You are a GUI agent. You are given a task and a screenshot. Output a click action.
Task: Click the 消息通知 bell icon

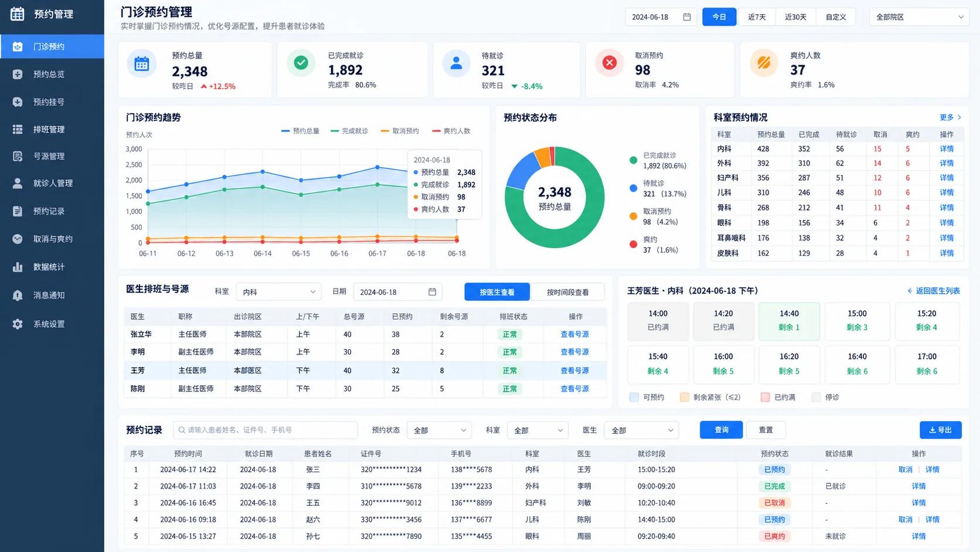tap(18, 295)
